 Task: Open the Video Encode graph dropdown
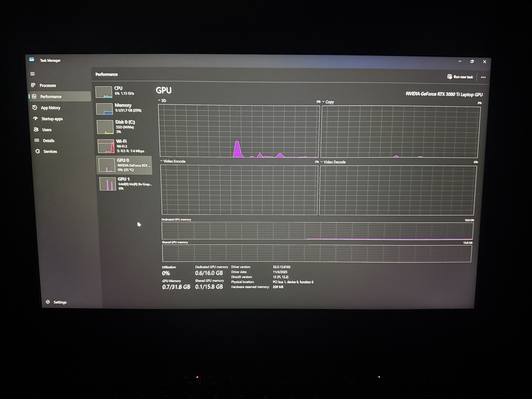161,161
